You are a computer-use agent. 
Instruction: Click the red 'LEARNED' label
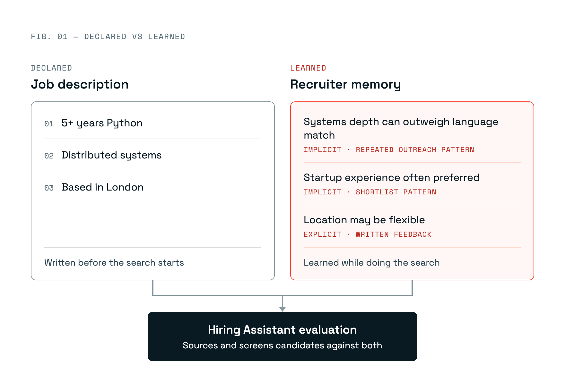(308, 68)
